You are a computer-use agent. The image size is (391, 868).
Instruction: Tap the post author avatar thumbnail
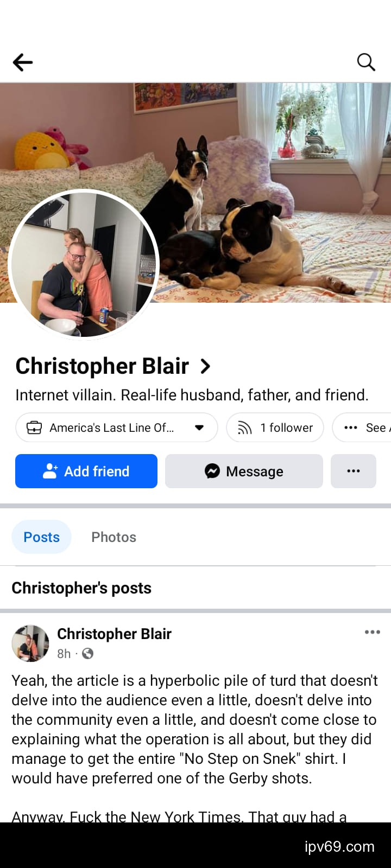(x=30, y=643)
